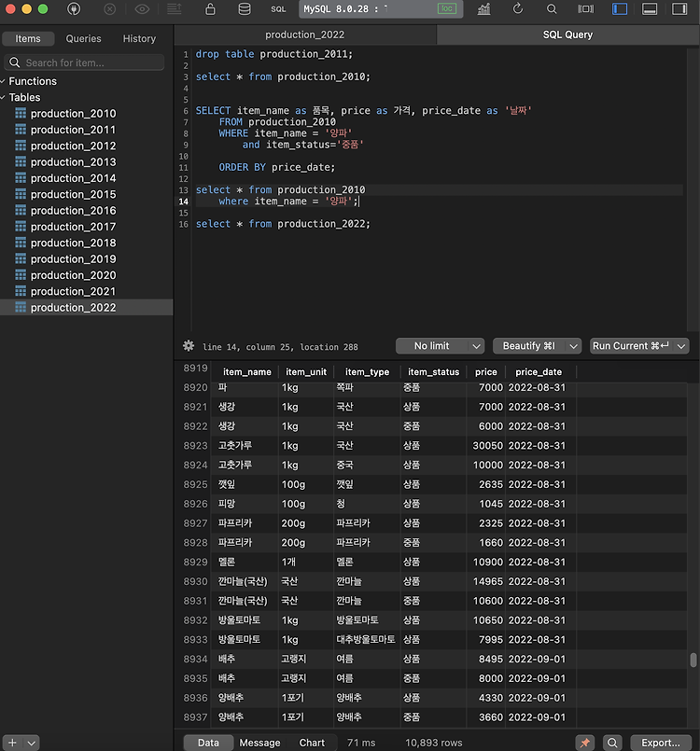Toggle the bottom console panel
Viewport: 700px width, 751px height.
(650, 8)
